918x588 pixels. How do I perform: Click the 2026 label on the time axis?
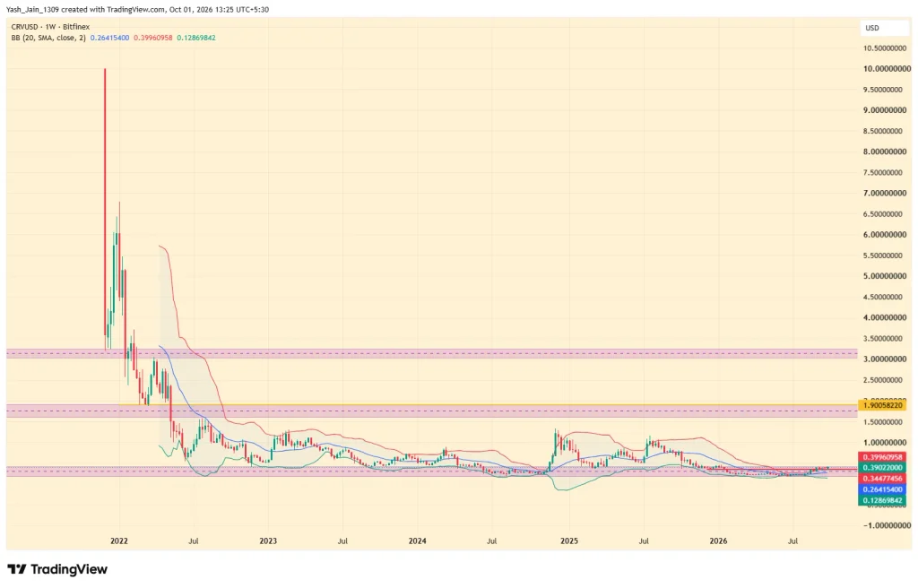718,541
